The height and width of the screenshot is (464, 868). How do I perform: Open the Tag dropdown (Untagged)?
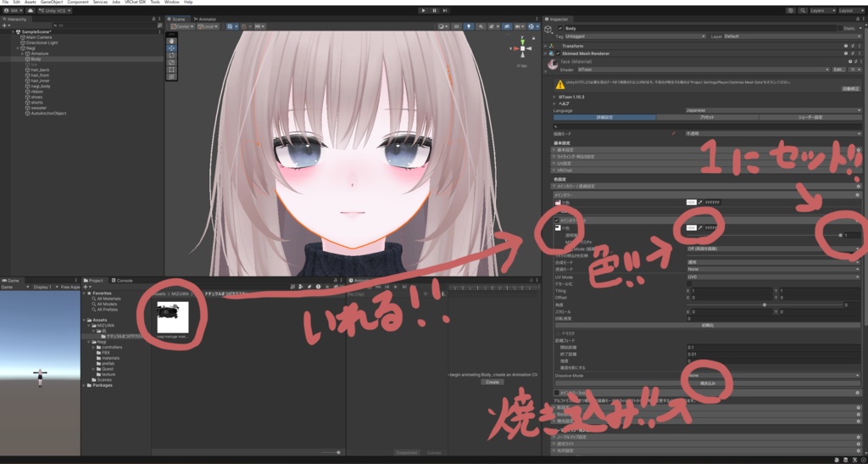pos(635,36)
